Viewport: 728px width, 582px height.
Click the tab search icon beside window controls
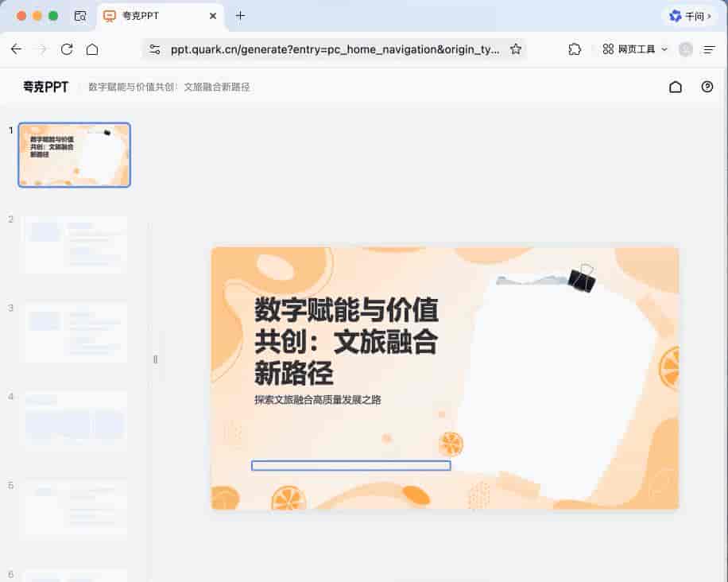click(80, 16)
